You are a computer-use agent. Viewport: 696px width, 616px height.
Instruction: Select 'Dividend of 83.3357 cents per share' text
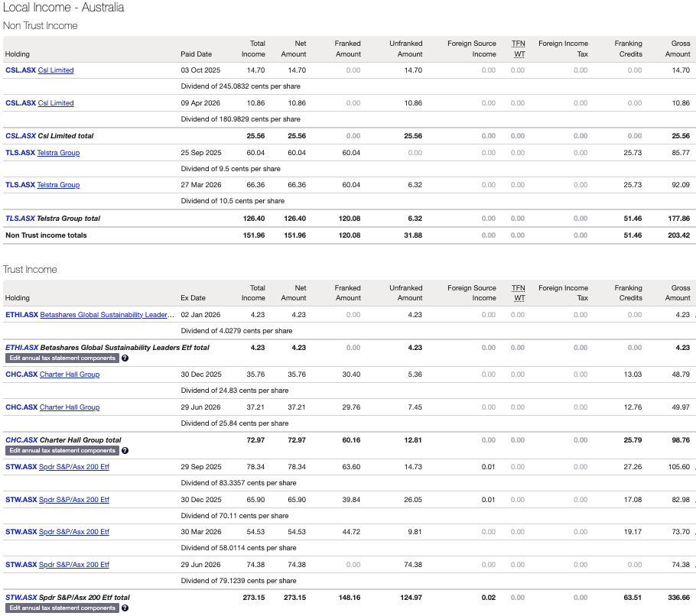tap(239, 483)
